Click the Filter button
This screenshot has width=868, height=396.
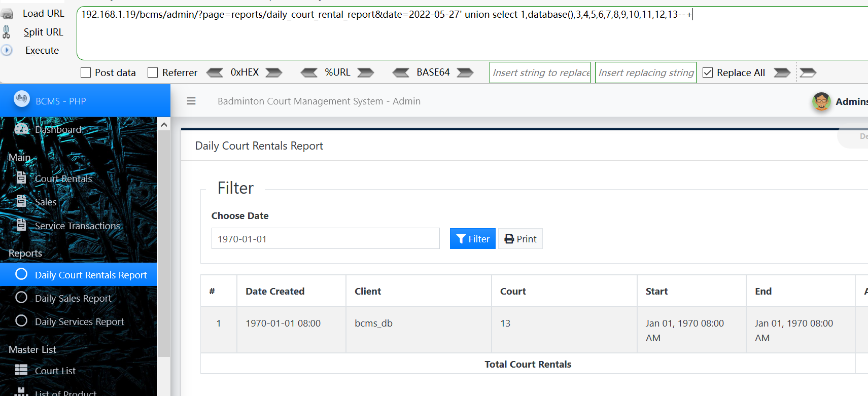click(x=473, y=239)
